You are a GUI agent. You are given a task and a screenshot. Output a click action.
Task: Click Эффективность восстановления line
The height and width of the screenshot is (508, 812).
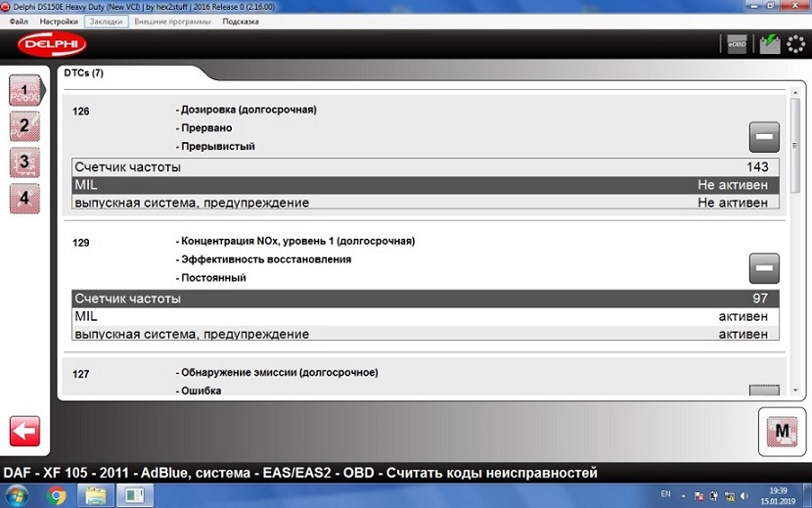pos(266,259)
